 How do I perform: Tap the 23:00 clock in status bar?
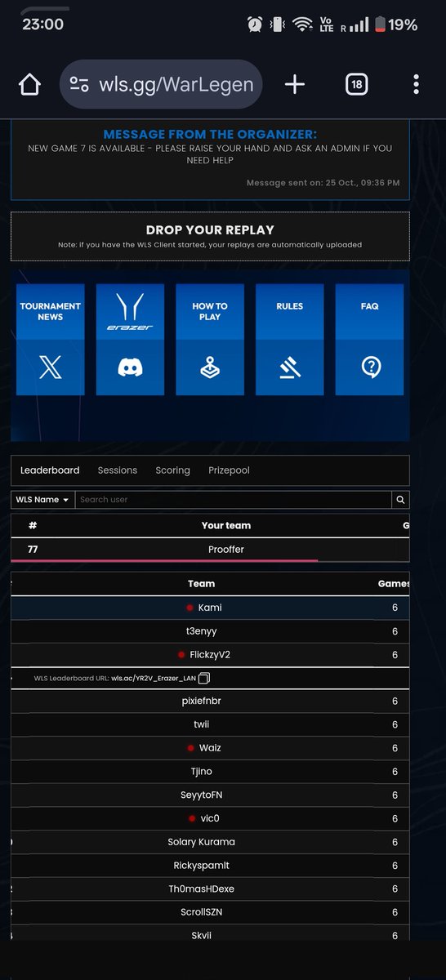(x=43, y=24)
